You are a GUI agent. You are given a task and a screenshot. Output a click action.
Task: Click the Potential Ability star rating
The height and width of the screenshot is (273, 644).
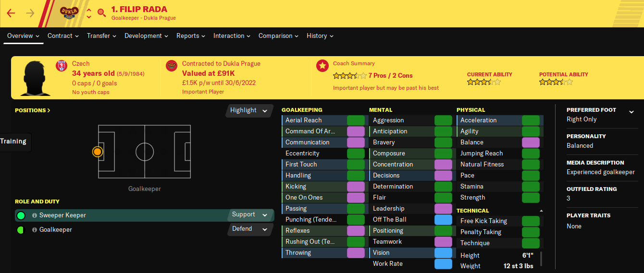tap(556, 82)
